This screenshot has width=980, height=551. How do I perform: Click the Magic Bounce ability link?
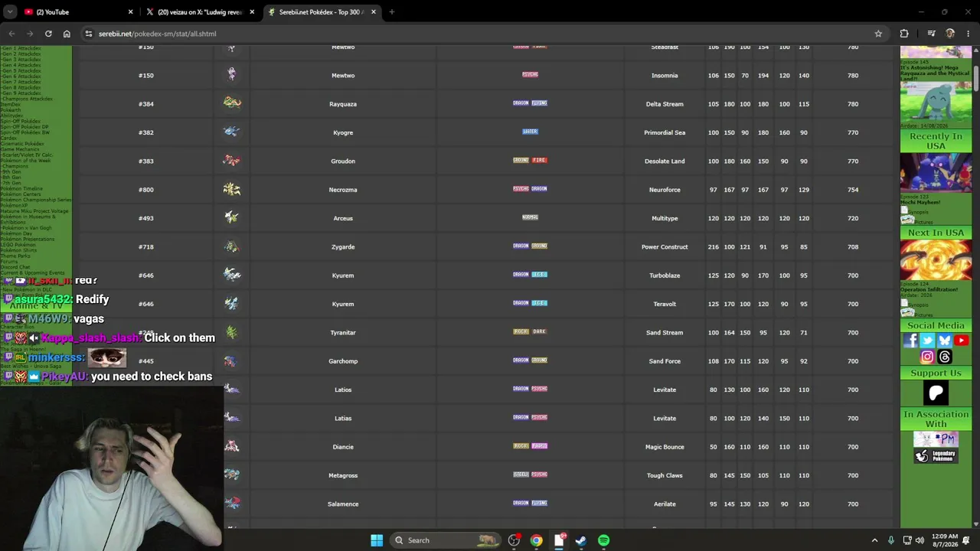point(665,447)
